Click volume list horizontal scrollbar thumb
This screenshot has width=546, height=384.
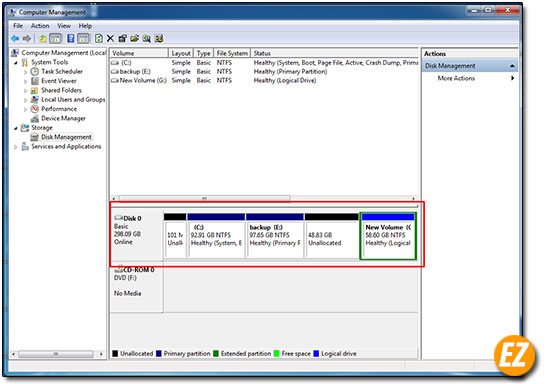(204, 198)
